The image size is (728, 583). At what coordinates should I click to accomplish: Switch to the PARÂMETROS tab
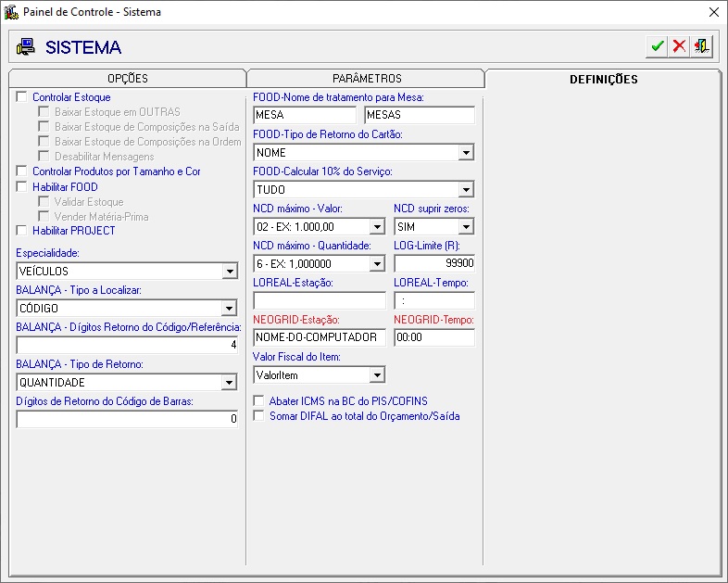pyautogui.click(x=367, y=79)
